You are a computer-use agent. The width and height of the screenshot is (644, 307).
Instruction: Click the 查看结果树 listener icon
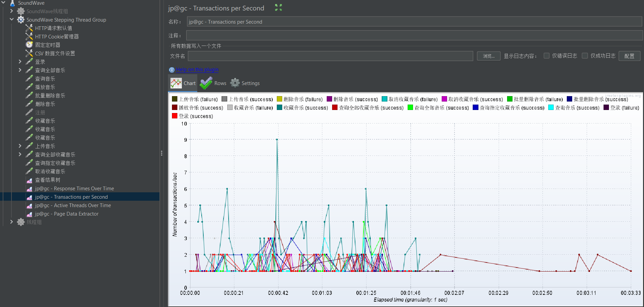29,180
